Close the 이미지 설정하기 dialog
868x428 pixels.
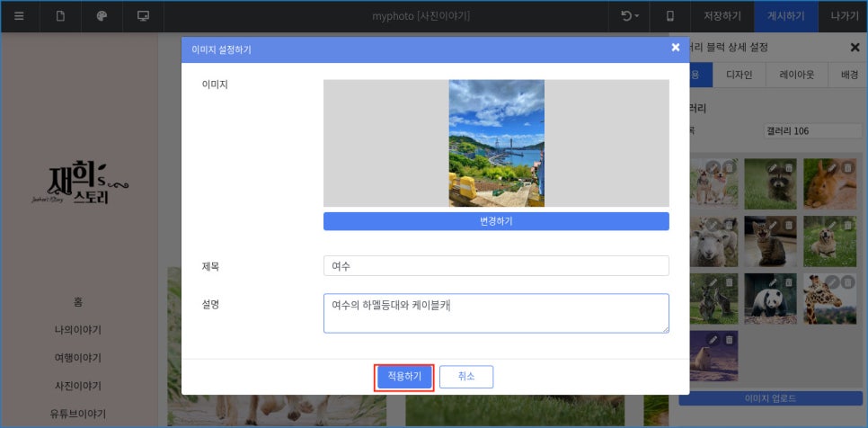point(676,48)
